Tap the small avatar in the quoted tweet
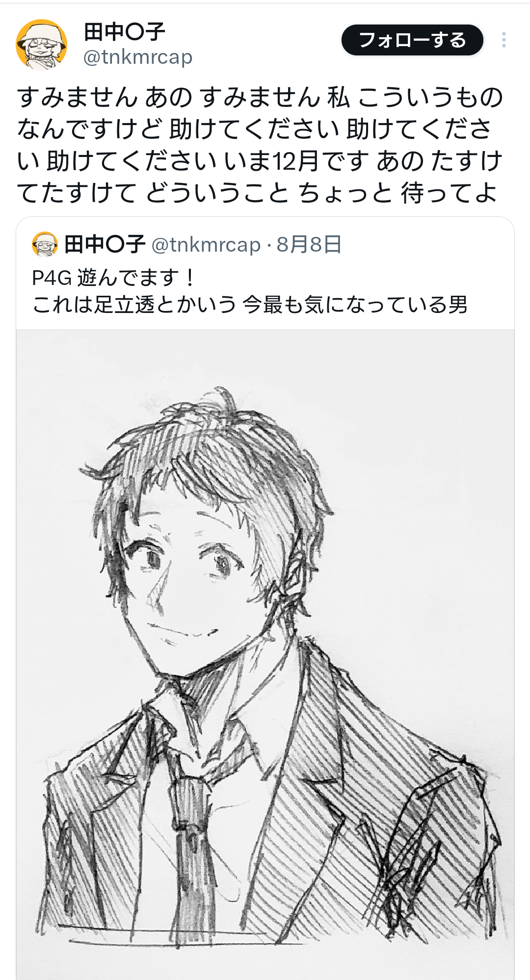This screenshot has height=980, width=530. pyautogui.click(x=45, y=244)
